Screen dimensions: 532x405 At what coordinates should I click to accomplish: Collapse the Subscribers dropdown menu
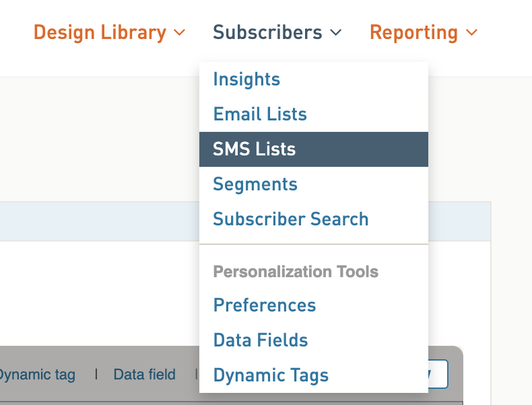point(277,32)
